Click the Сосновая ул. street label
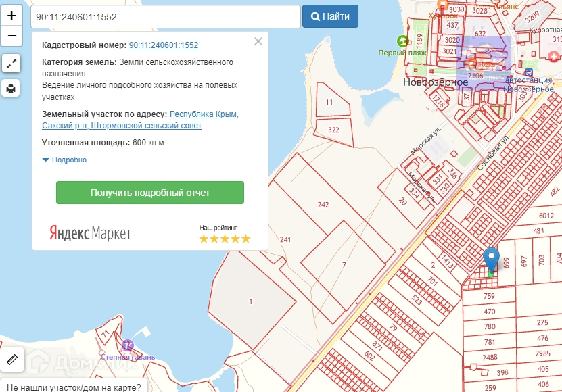Screen dimensions: 562x392 click(494, 152)
